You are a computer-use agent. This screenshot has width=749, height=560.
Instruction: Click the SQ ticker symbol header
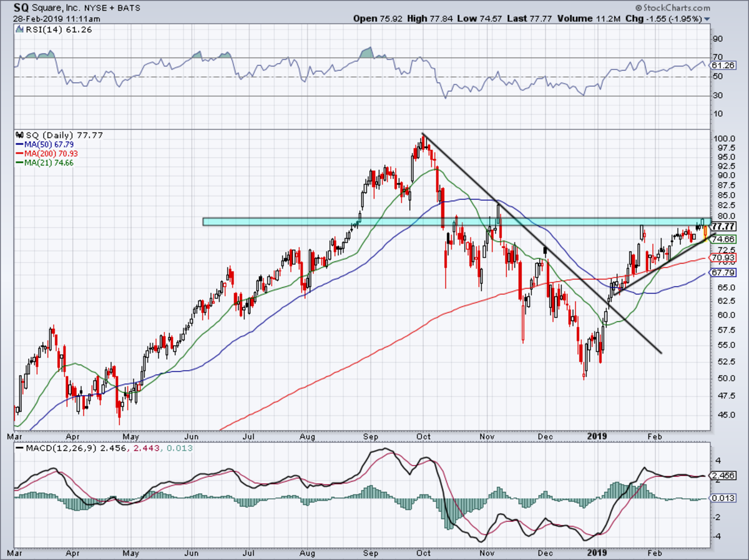(x=21, y=9)
